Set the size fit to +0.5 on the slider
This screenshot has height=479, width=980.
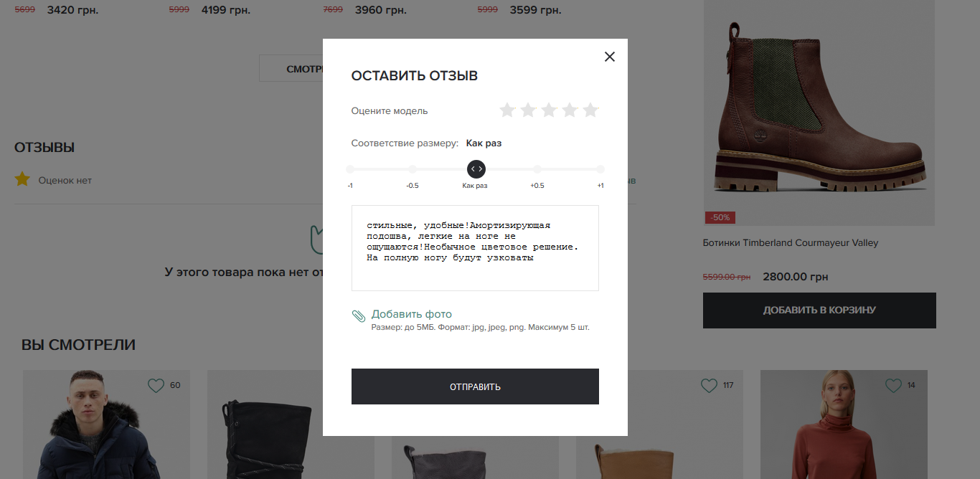(x=537, y=169)
